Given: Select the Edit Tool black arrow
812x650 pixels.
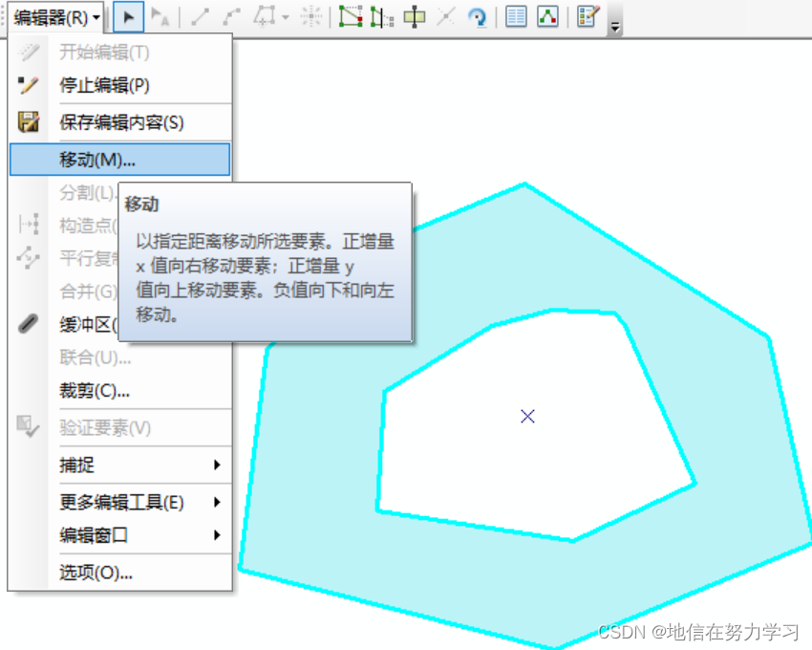Looking at the screenshot, I should click(129, 16).
